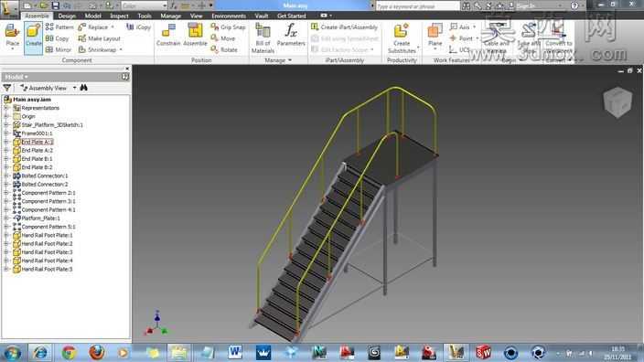Open the View ribbon tab
This screenshot has height=362, width=644.
(x=197, y=16)
